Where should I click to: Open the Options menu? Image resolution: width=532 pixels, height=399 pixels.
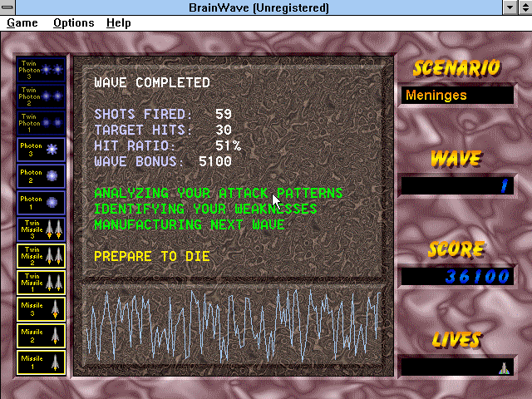pos(74,23)
